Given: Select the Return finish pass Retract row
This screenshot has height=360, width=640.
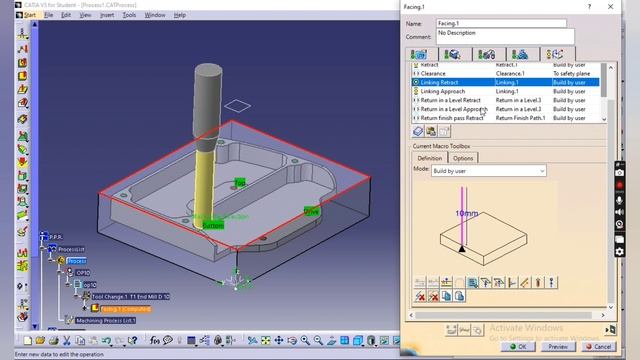Looking at the screenshot, I should (505, 118).
